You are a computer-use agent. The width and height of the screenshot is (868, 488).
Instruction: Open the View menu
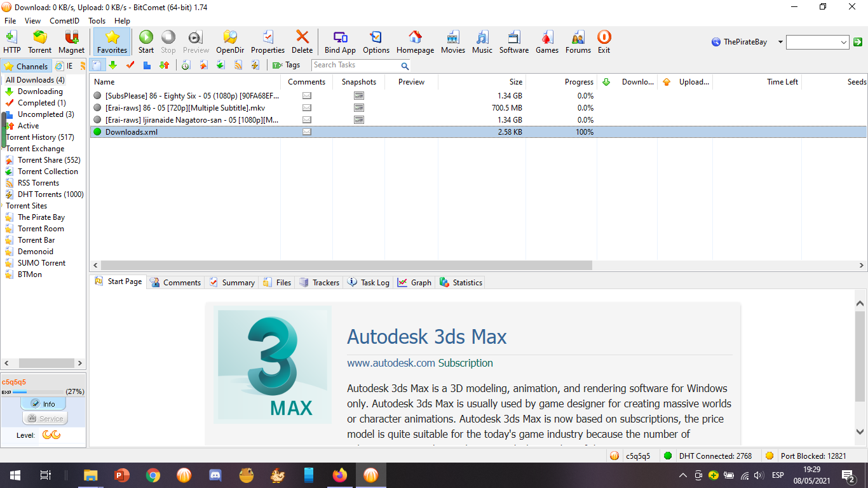click(x=32, y=21)
